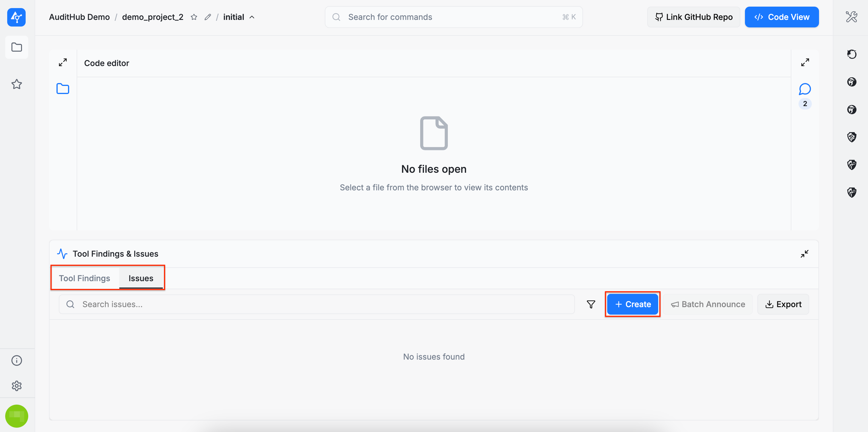Click the AuditHub logo icon
Image resolution: width=868 pixels, height=432 pixels.
click(x=16, y=17)
